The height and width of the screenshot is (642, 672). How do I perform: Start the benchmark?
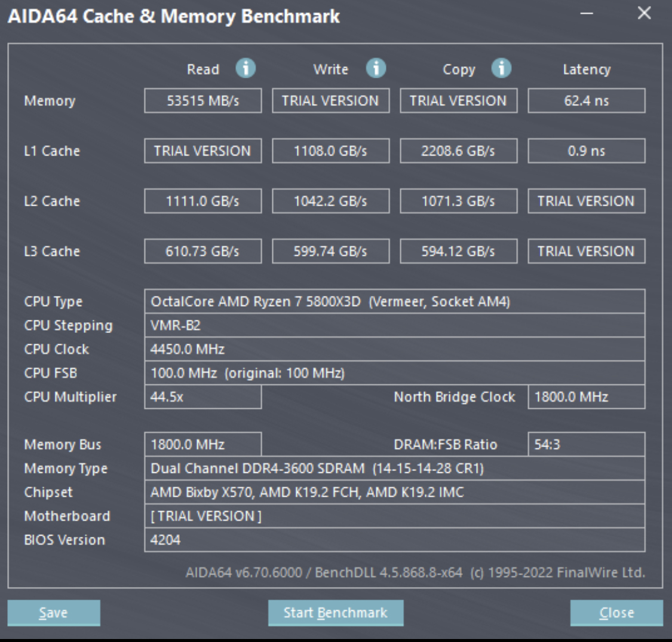336,613
